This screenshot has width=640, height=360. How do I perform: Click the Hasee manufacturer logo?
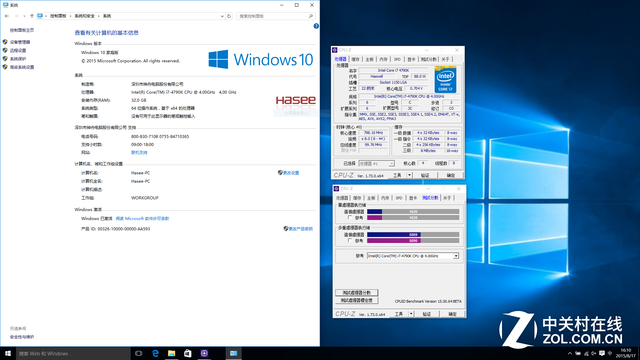coord(296,100)
